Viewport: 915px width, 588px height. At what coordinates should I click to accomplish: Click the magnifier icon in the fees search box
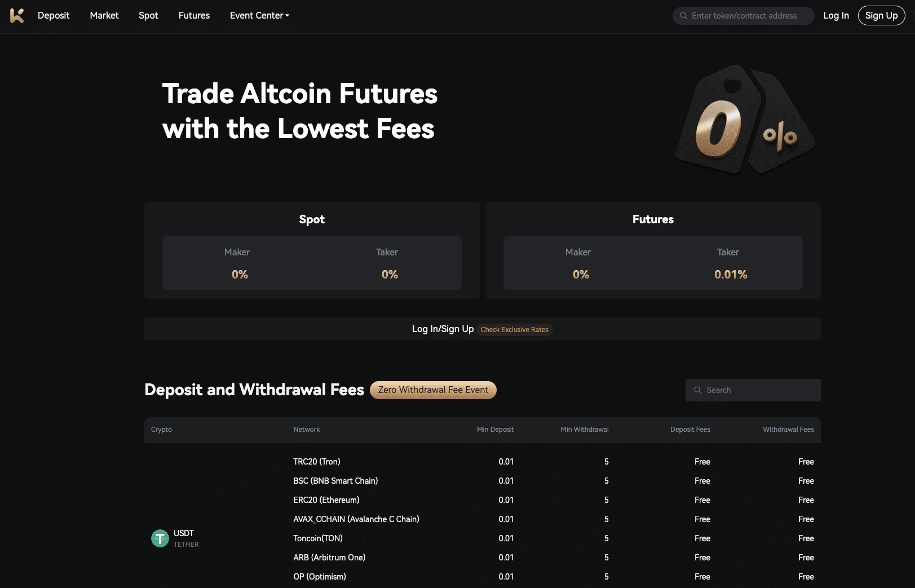coord(697,390)
